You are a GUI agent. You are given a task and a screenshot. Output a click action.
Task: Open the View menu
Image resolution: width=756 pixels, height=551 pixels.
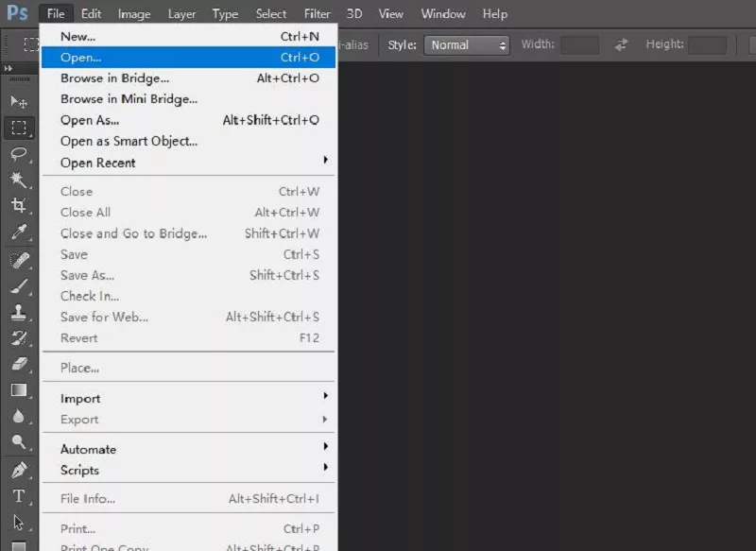tap(390, 14)
